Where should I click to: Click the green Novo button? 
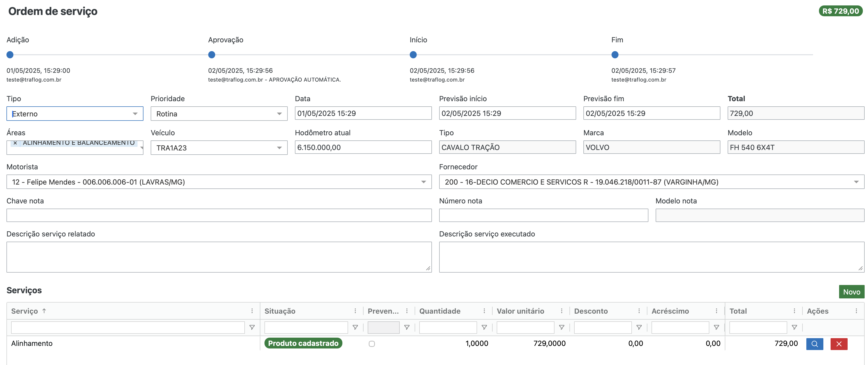(x=851, y=292)
